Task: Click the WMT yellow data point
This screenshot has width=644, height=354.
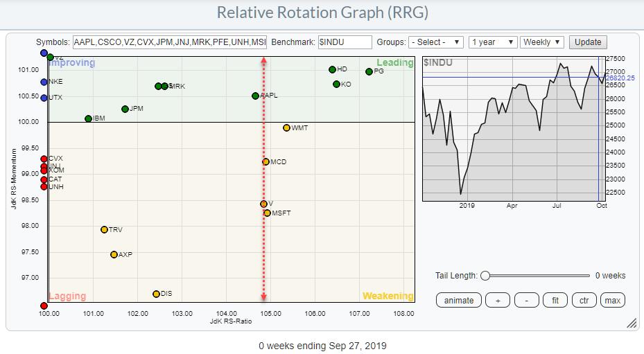Action: click(286, 128)
